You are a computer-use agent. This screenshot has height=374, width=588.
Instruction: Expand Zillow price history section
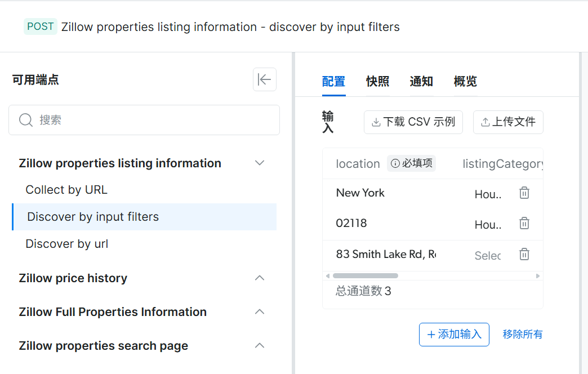point(260,278)
